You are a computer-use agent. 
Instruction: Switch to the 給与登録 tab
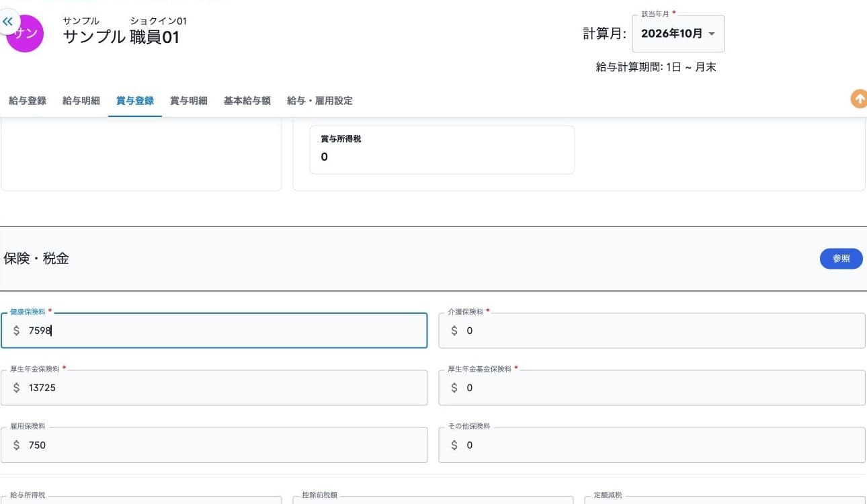(28, 101)
